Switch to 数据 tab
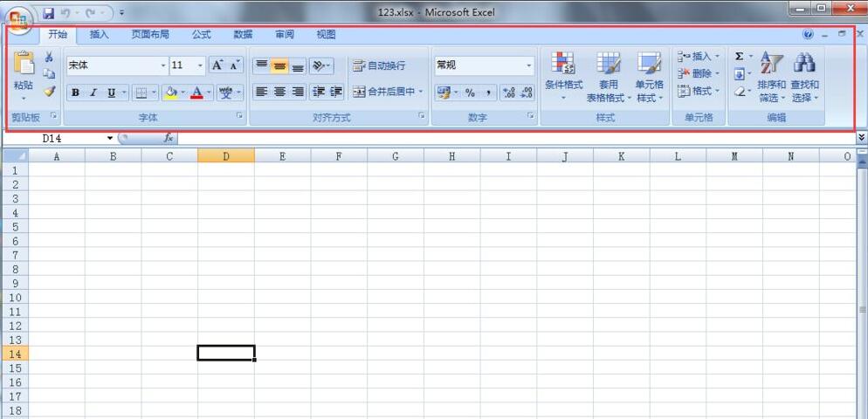This screenshot has width=868, height=419. coord(243,34)
